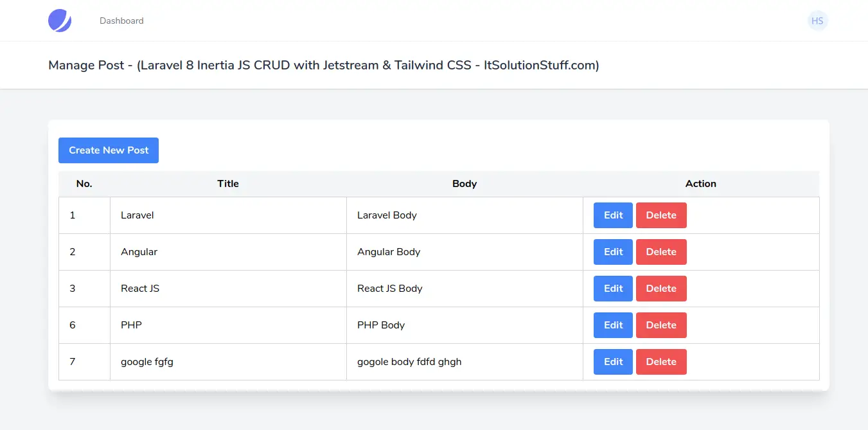Delete the google fgfg post
This screenshot has width=868, height=430.
(x=661, y=361)
